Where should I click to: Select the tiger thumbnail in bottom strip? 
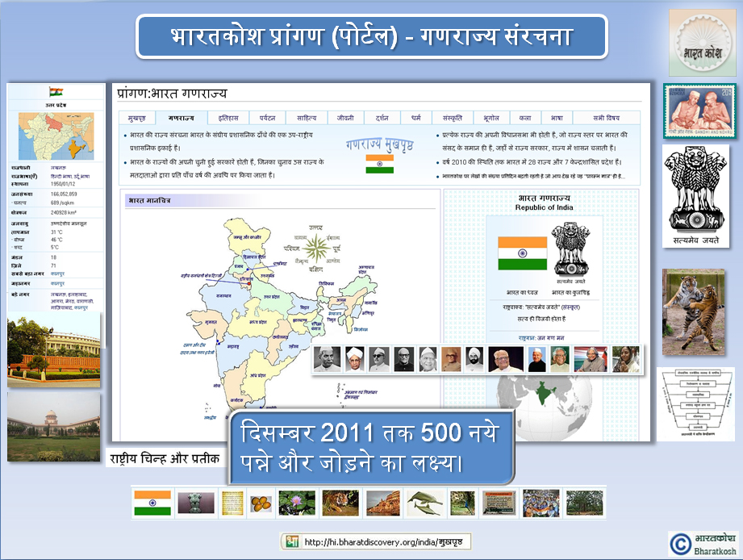(x=340, y=503)
